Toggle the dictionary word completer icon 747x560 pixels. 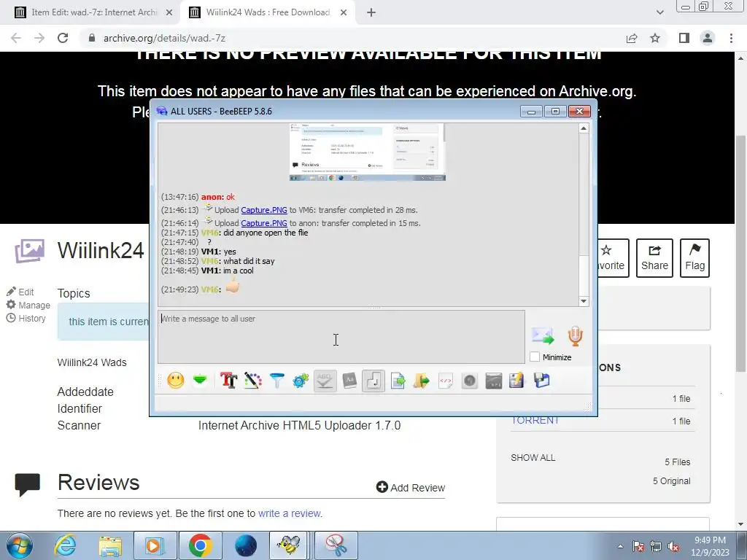coord(349,381)
